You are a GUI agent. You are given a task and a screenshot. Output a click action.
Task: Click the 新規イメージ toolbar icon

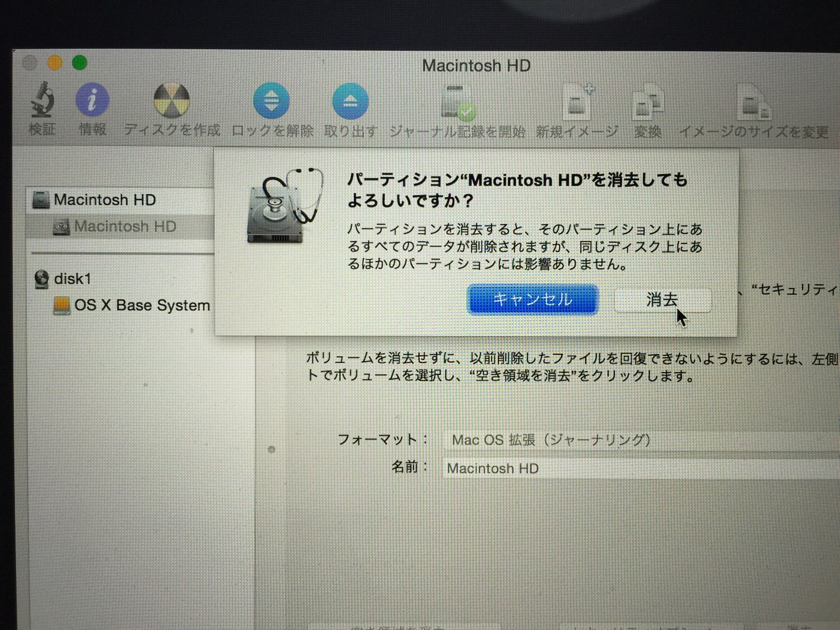tap(578, 103)
